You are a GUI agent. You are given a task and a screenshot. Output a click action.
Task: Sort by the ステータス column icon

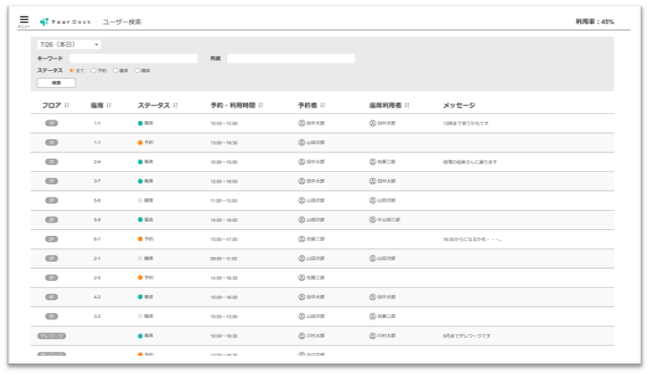(x=175, y=105)
